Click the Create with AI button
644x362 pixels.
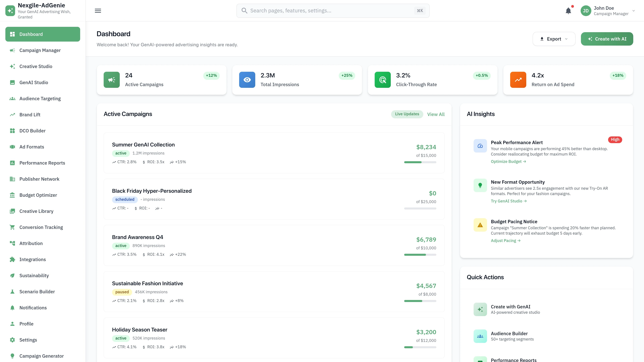click(607, 39)
